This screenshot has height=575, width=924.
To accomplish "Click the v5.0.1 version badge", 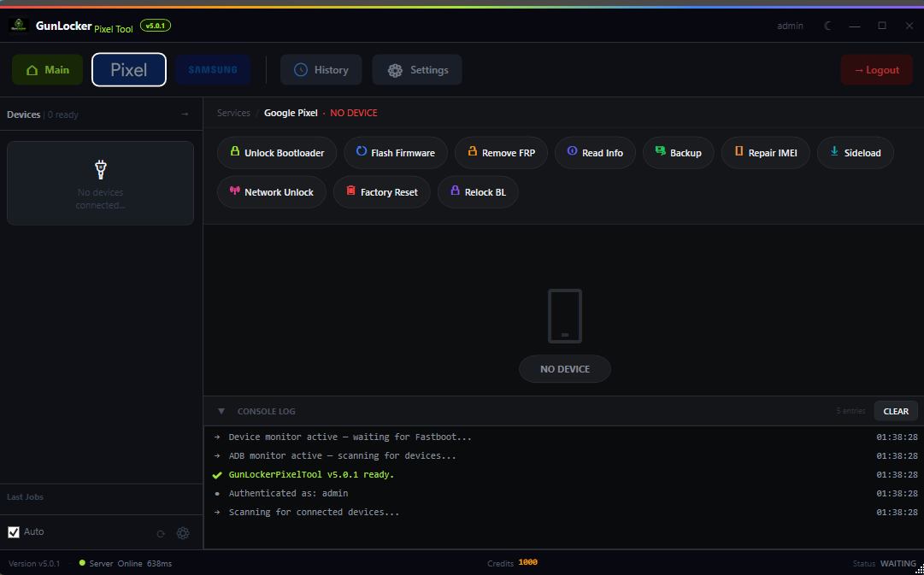I will pos(156,26).
